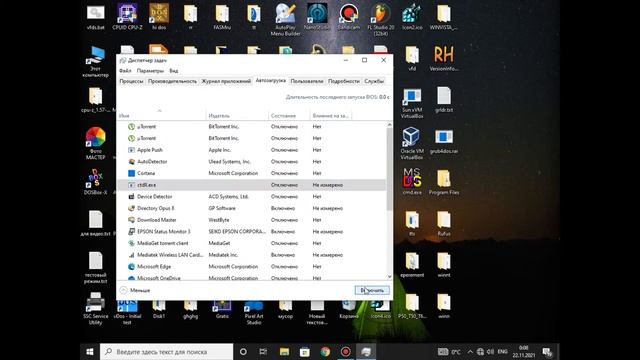The image size is (640, 360).
Task: Select the first µTorrent startup entry
Action: tap(251, 127)
